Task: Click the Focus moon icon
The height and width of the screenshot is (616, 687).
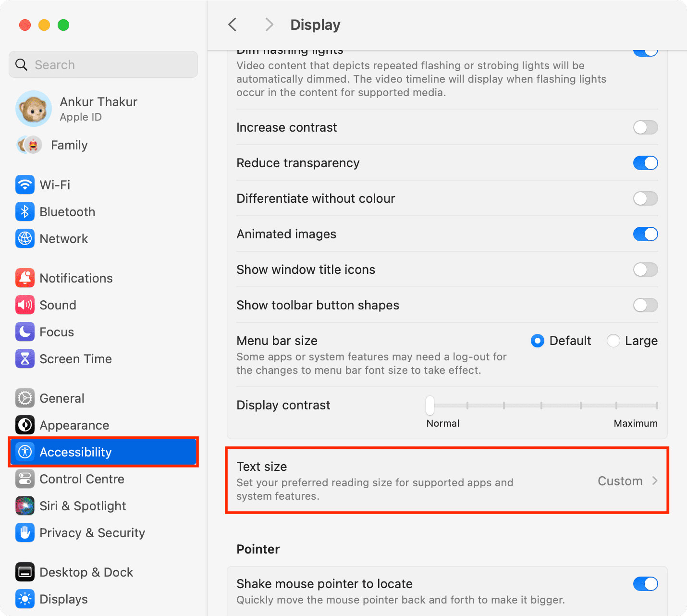Action: pos(25,332)
